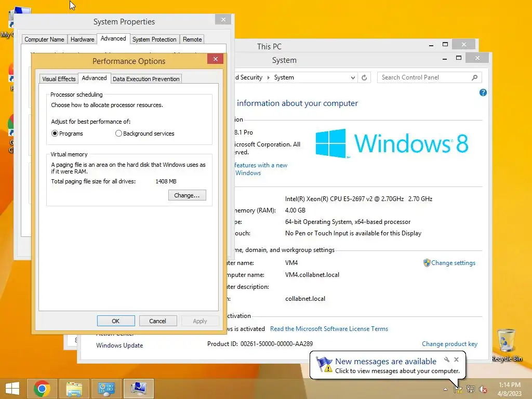The image size is (532, 399).
Task: Select Advanced tab in Performance Options
Action: pos(94,78)
